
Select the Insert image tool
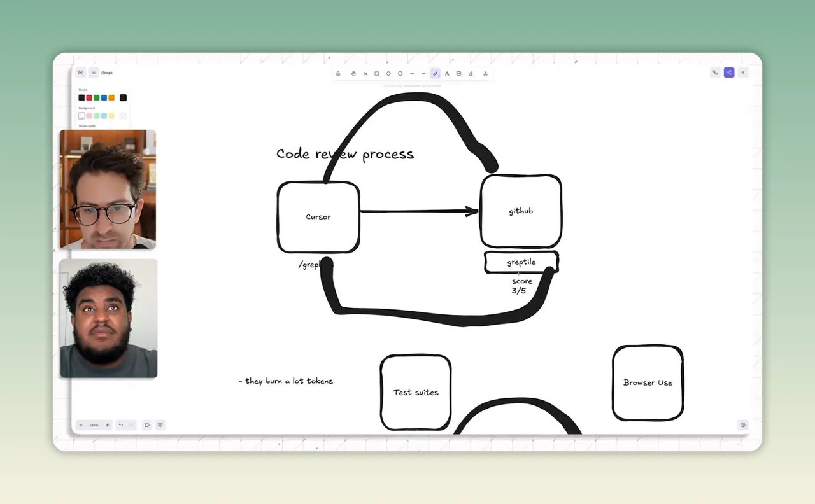pos(458,73)
